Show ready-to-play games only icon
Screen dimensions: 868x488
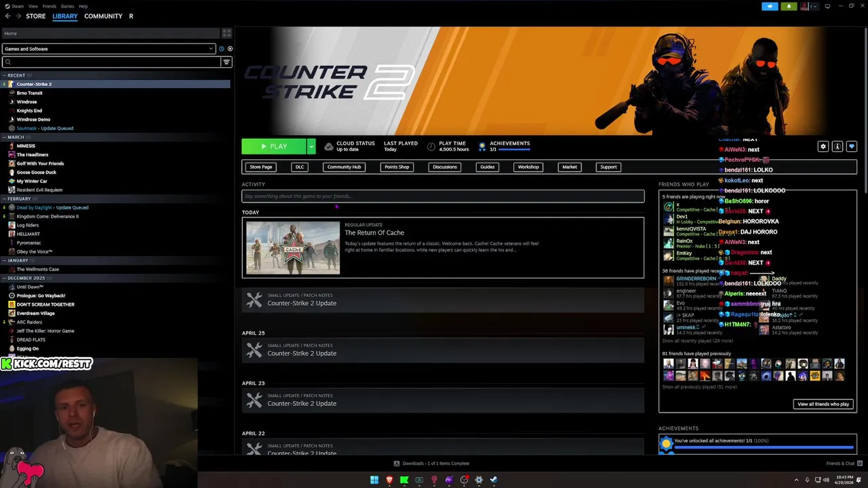point(230,49)
